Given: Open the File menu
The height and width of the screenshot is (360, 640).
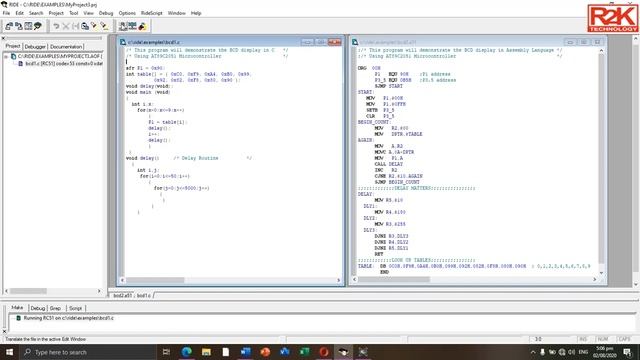Looking at the screenshot, I should coord(6,13).
